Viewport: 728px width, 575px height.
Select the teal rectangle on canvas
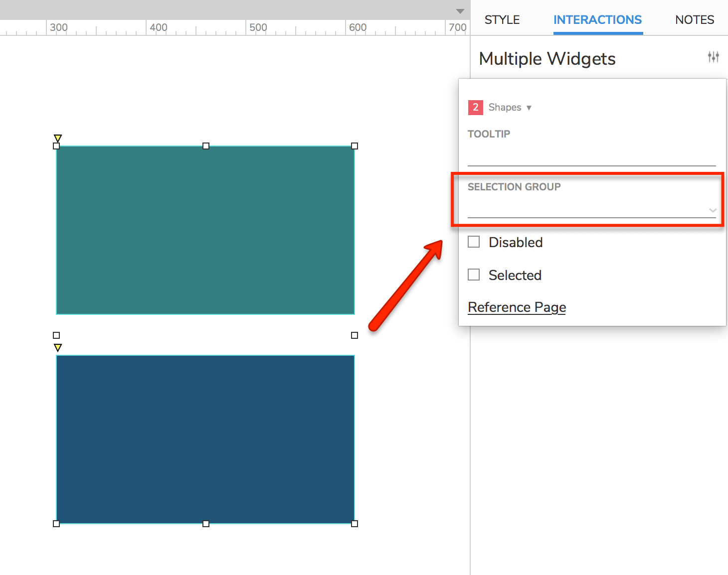(x=205, y=230)
